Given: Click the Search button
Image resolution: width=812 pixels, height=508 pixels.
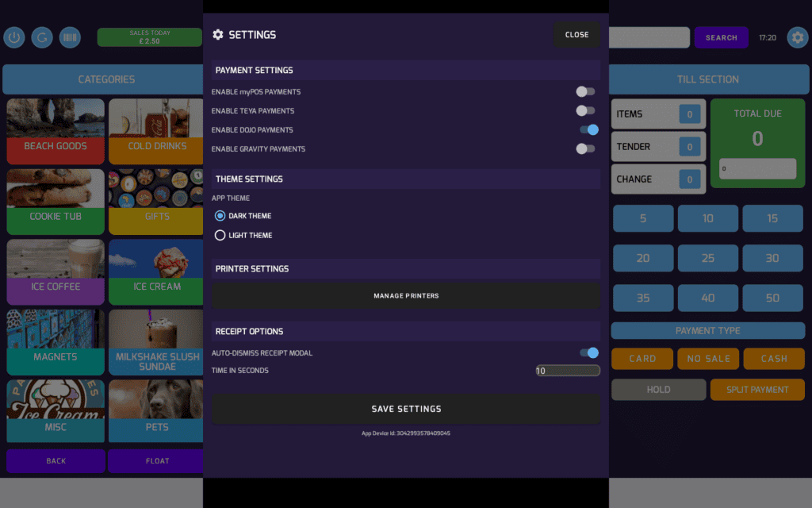Looking at the screenshot, I should pyautogui.click(x=721, y=37).
